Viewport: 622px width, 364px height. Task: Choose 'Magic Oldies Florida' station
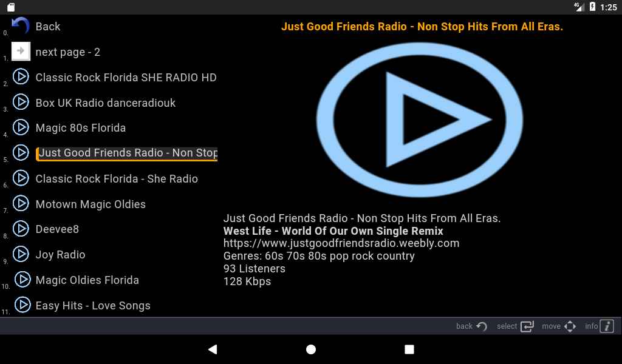click(x=87, y=280)
